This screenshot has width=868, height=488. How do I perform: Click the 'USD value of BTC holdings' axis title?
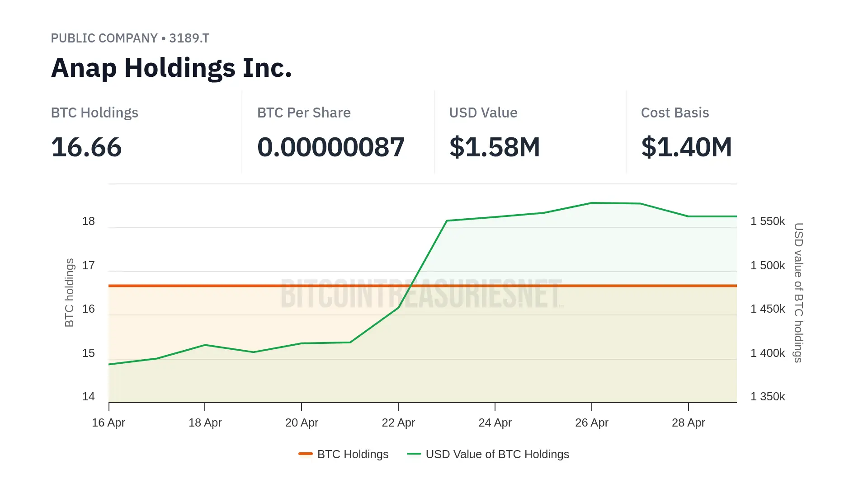(x=798, y=292)
